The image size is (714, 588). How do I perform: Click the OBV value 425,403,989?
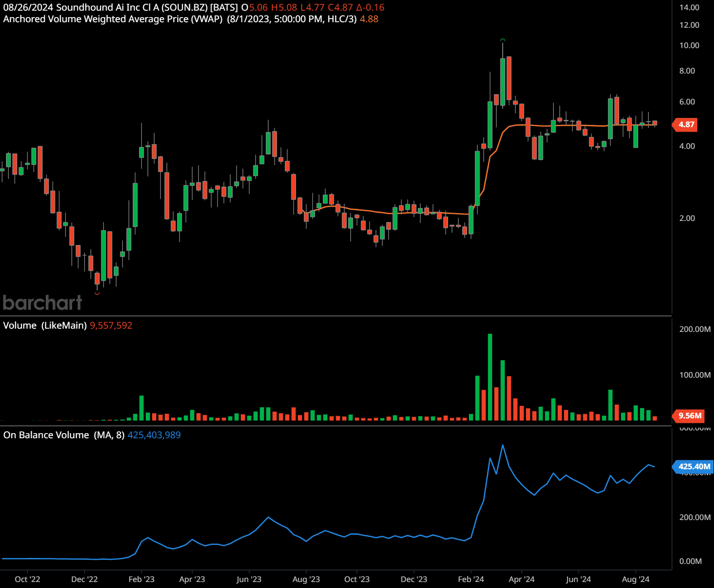154,435
